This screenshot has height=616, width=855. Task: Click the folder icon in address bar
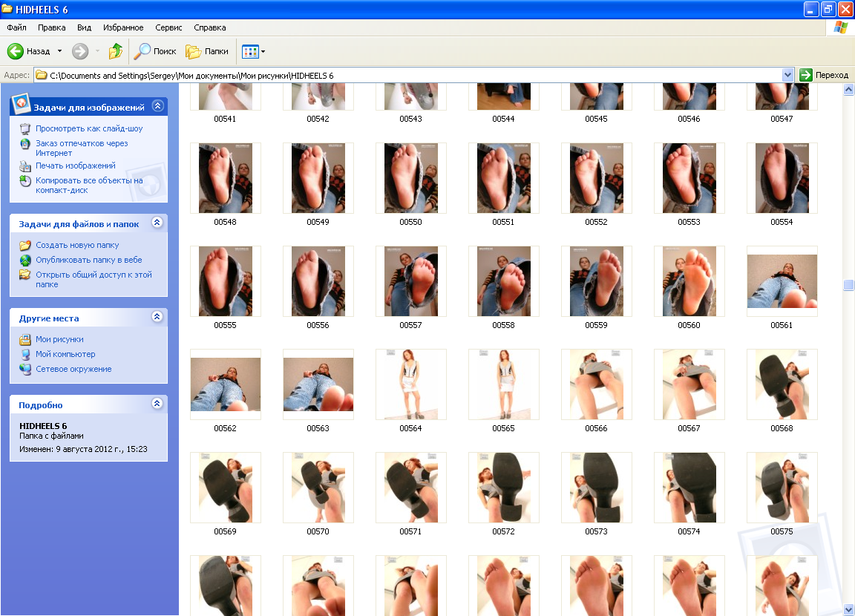[x=42, y=75]
